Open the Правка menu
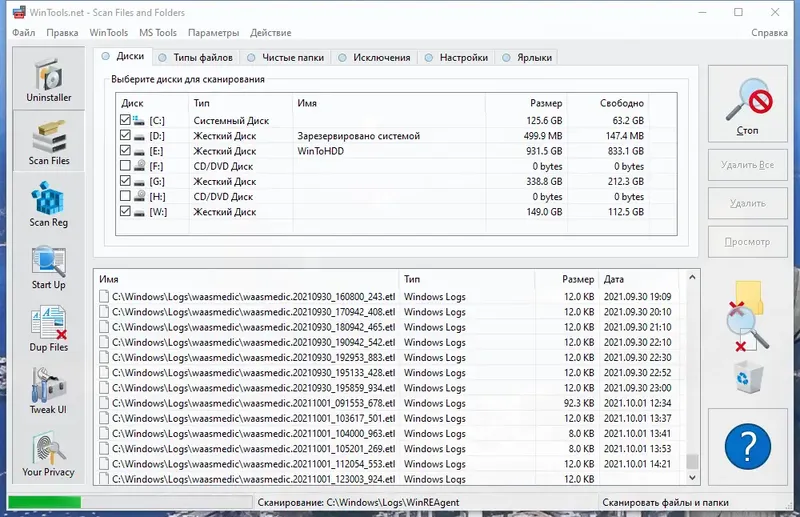Image resolution: width=800 pixels, height=517 pixels. pyautogui.click(x=62, y=33)
